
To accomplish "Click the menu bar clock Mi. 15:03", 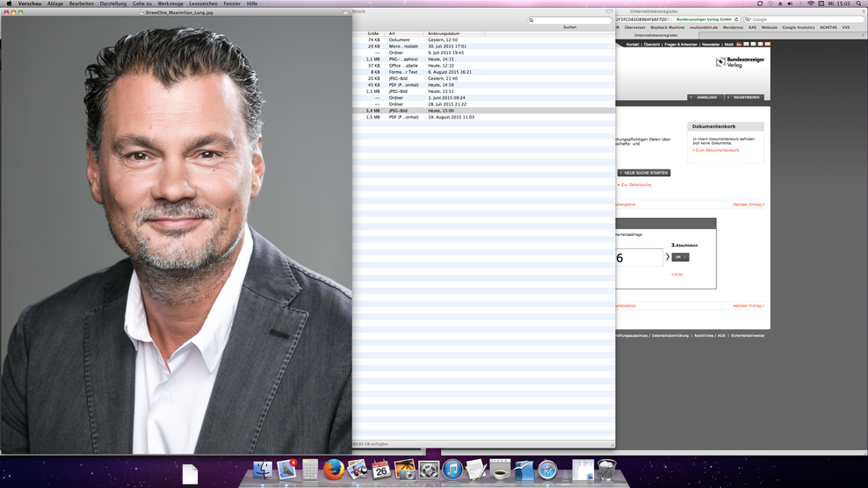I will point(839,4).
